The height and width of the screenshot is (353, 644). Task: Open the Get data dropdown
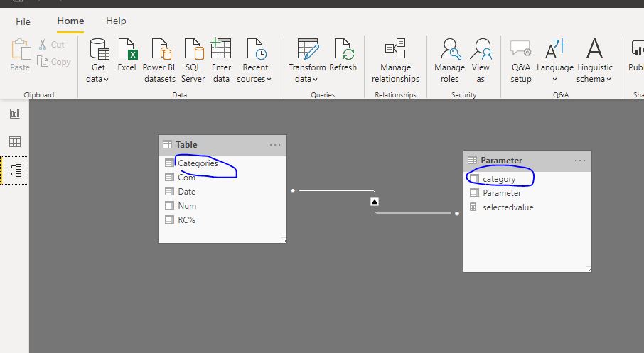click(98, 60)
